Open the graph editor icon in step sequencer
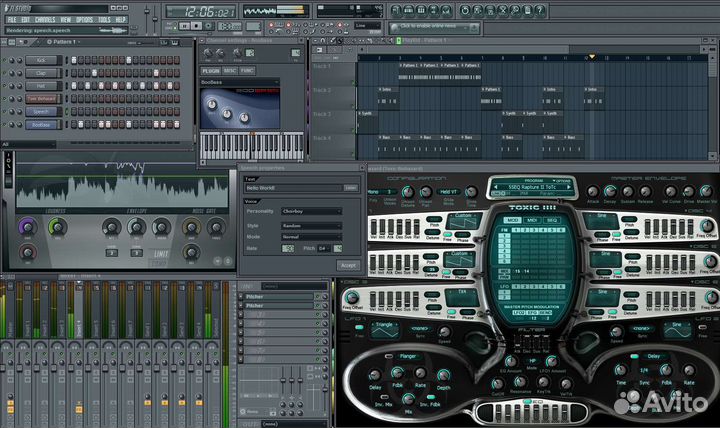The height and width of the screenshot is (428, 720). pos(163,42)
